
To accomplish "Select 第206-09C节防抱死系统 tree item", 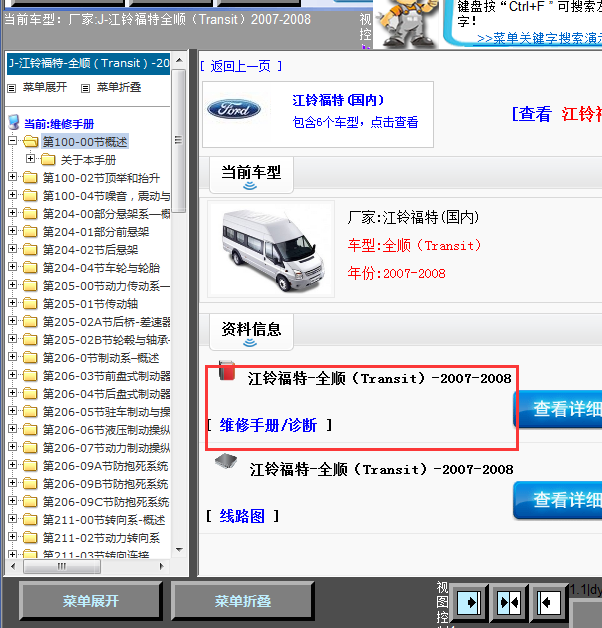I will (x=106, y=502).
